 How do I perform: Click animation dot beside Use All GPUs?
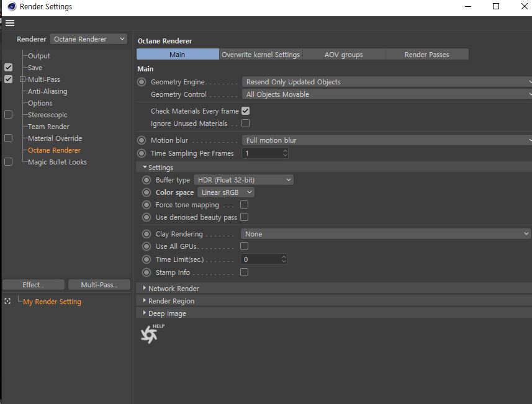pos(147,246)
